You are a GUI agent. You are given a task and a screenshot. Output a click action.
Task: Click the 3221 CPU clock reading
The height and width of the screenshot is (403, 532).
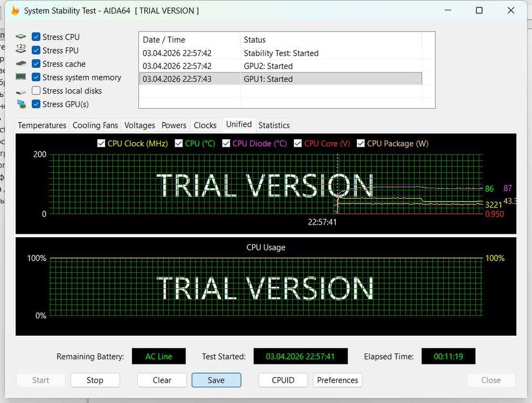tap(493, 205)
